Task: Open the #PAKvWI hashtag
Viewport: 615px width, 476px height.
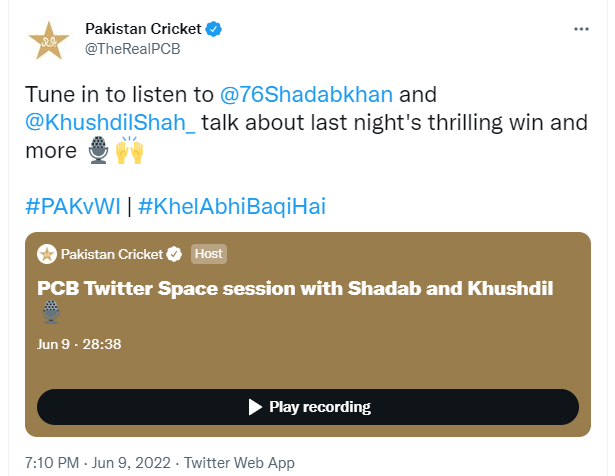Action: click(x=72, y=207)
